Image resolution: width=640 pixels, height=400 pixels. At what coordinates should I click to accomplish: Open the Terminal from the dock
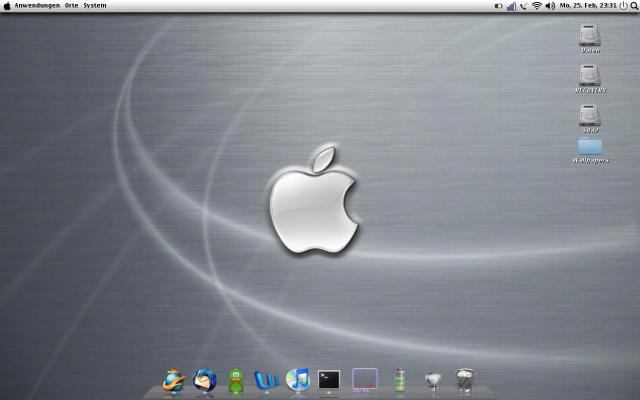pos(329,380)
